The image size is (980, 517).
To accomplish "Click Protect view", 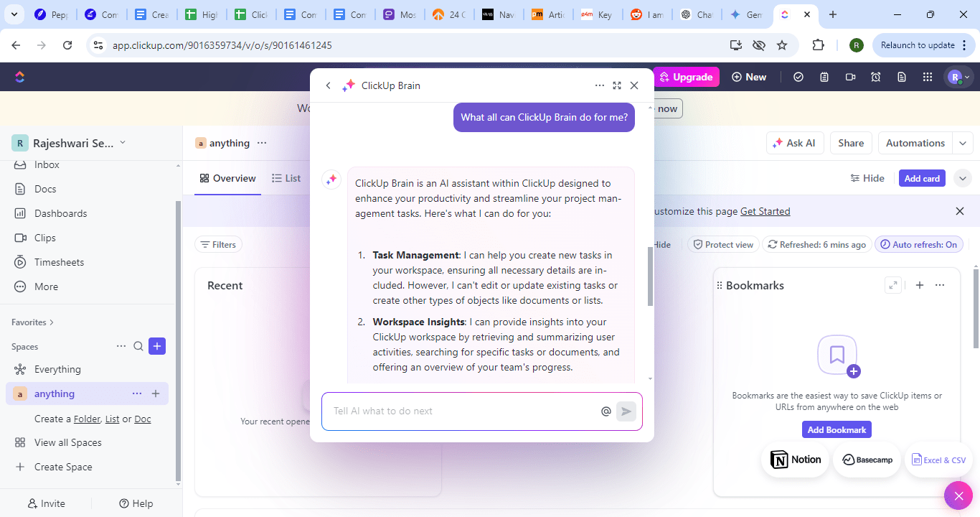I will click(722, 245).
